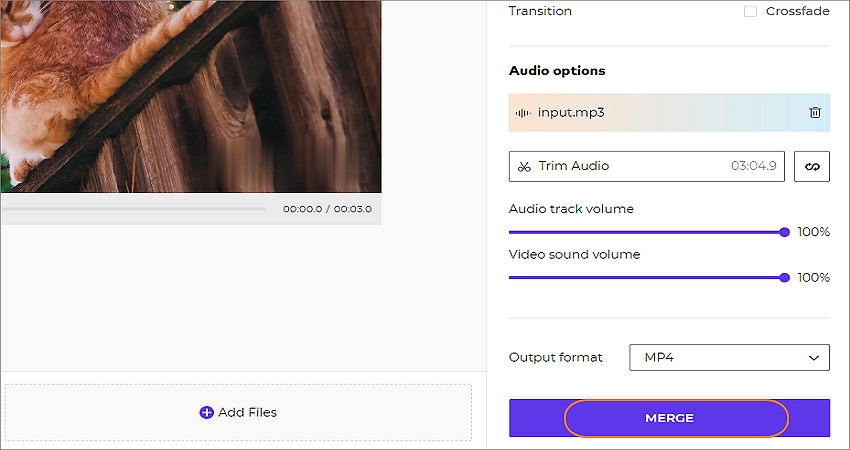The image size is (850, 450).
Task: Click the Audio track volume slider handle
Action: point(784,232)
